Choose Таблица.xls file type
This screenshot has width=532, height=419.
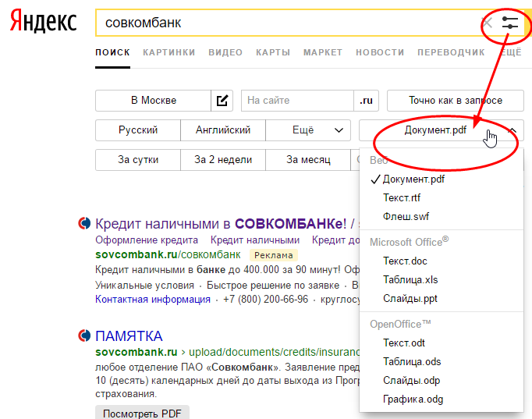coord(441,280)
